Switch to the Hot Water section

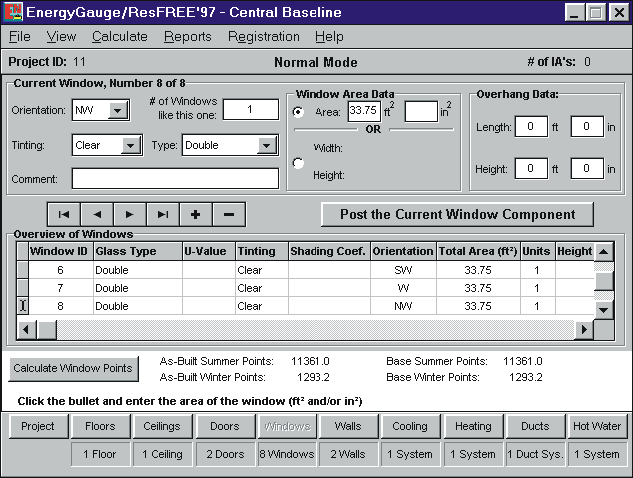coord(597,426)
